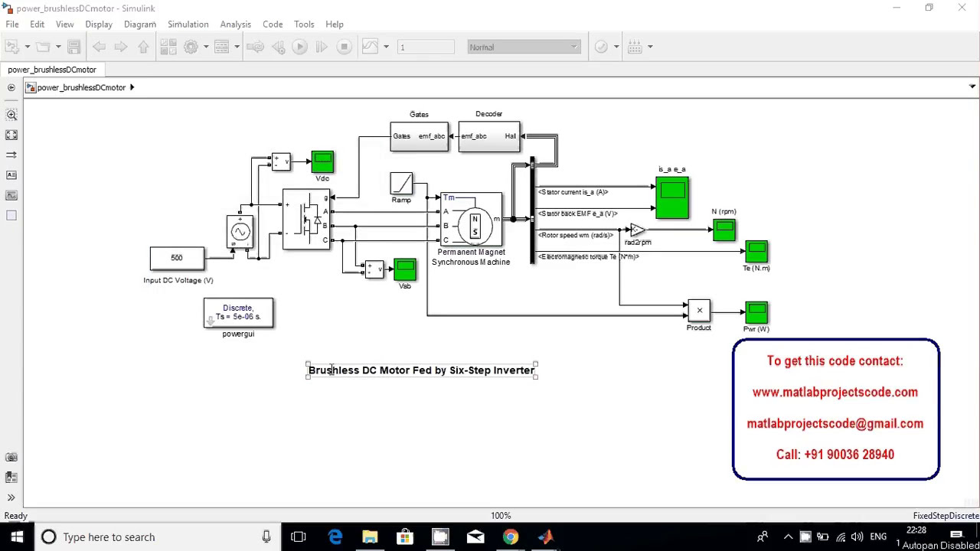Viewport: 980px width, 551px height.
Task: Expand the Data Inspector dropdown arrow
Action: point(386,47)
